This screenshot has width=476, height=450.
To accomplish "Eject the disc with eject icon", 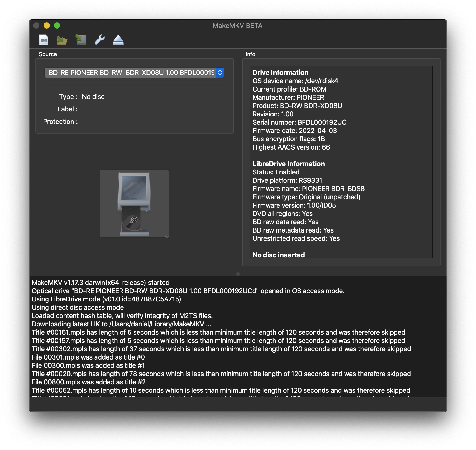I will [x=118, y=40].
